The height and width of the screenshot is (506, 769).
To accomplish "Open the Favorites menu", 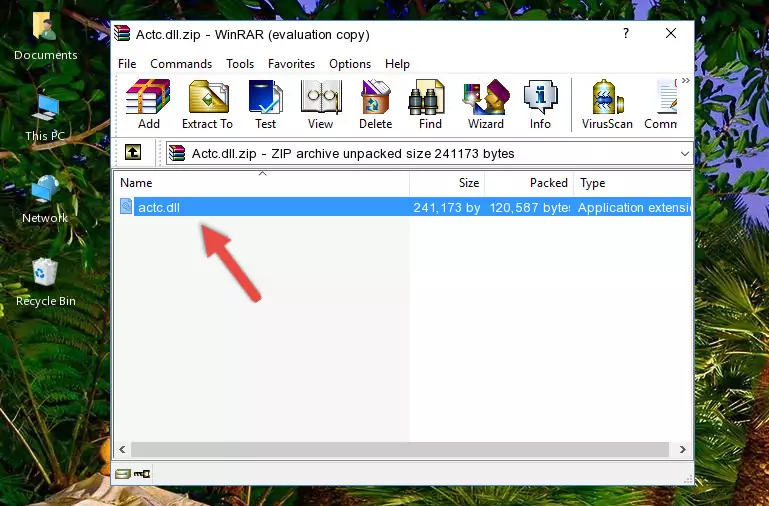I will click(x=291, y=64).
